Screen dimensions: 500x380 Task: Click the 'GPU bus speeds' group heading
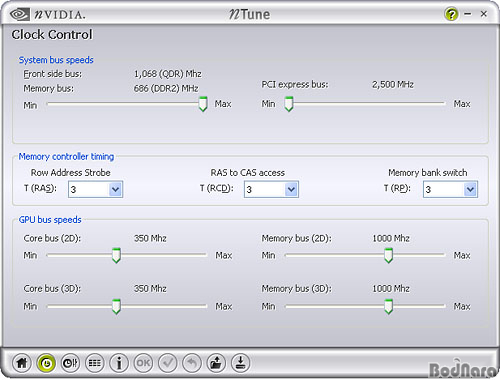pos(50,220)
